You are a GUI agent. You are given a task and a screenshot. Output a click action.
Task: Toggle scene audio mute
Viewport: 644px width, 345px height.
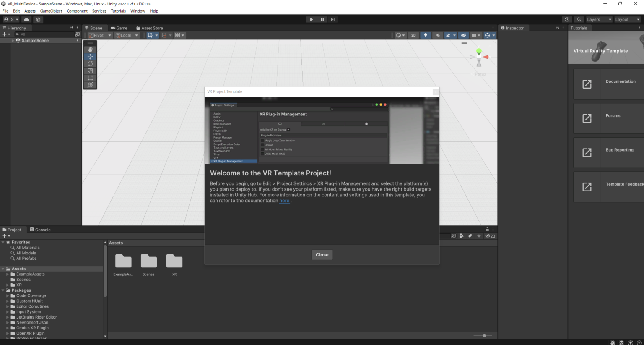pos(438,35)
